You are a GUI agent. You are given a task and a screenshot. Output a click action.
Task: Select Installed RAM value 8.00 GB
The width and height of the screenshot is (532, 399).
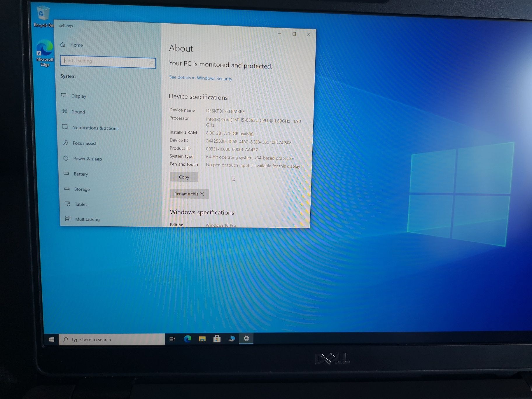230,134
